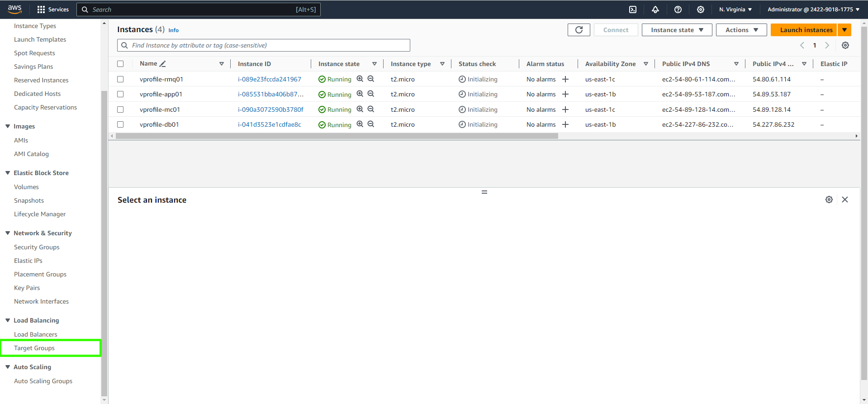
Task: Click the Connect button
Action: pyautogui.click(x=616, y=30)
